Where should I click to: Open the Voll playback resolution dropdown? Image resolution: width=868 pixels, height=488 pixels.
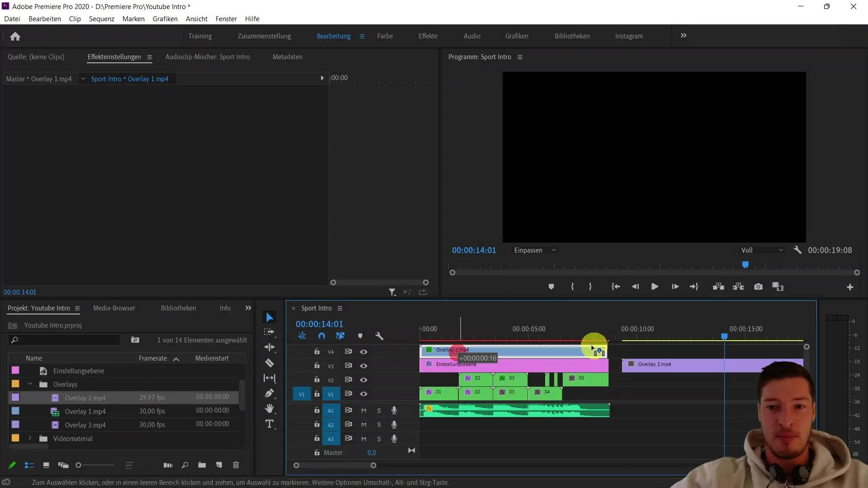click(x=762, y=250)
